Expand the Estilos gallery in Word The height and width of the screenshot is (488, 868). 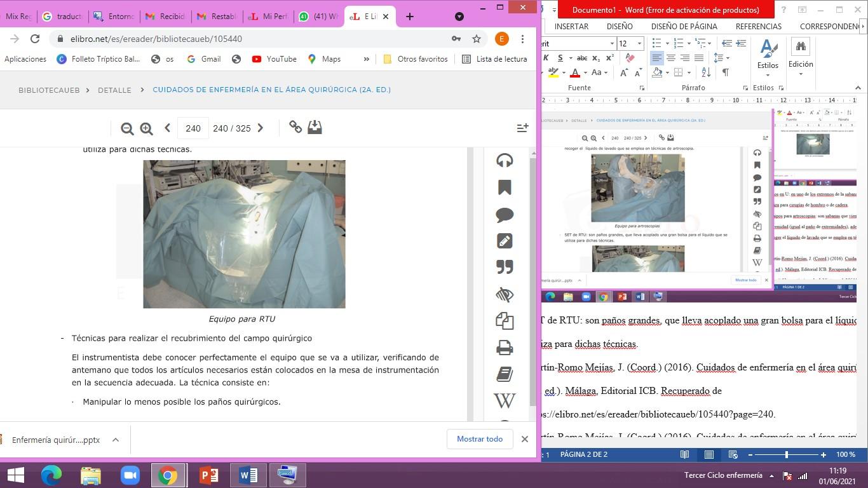coord(768,57)
